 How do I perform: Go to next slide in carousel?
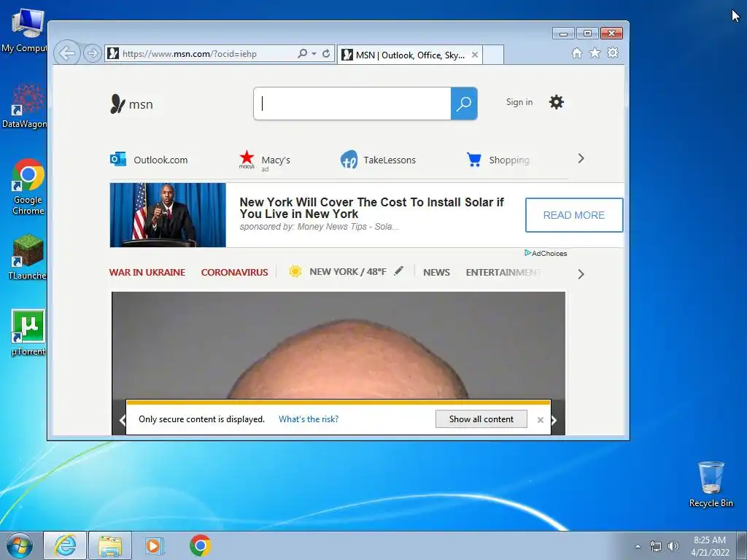pos(554,420)
